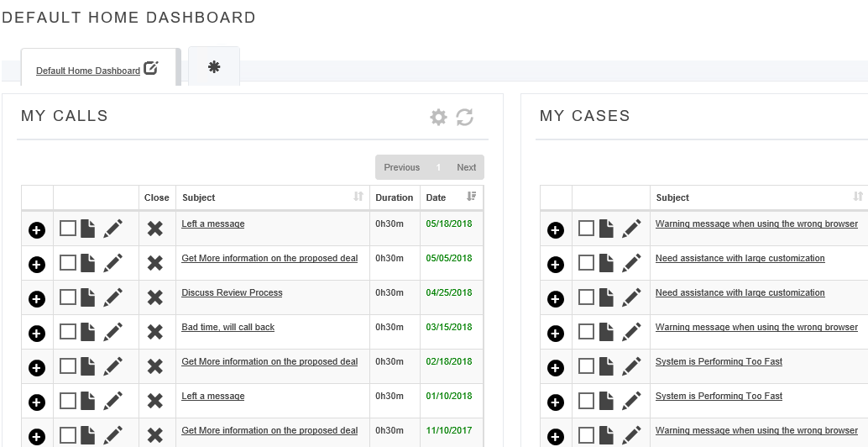868x447 pixels.
Task: Close the 'Discuss Review Process' call
Action: 155,297
